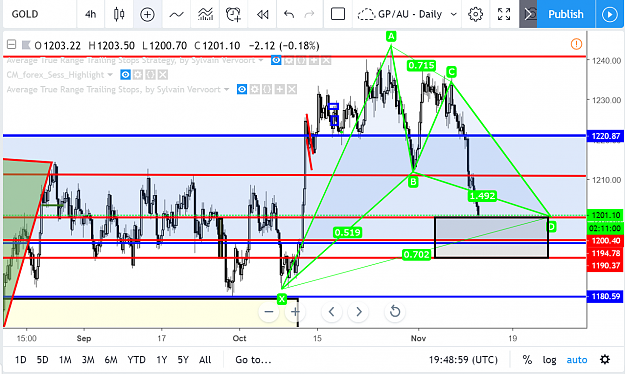The width and height of the screenshot is (625, 374).
Task: Select the 1220.87 blue price label
Action: point(605,136)
